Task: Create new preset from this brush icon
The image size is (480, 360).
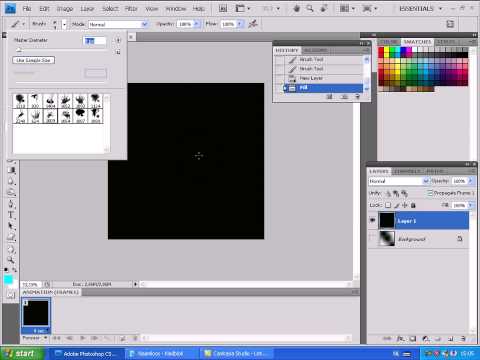Action: coord(118,52)
